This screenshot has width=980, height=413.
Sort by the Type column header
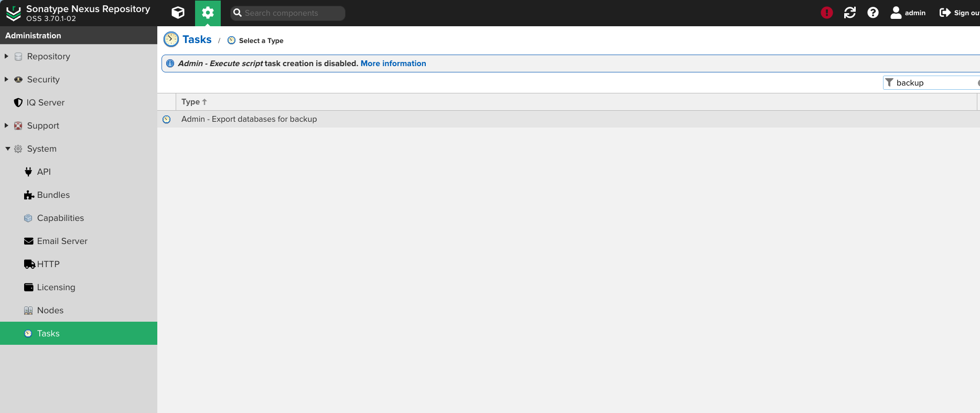(191, 102)
